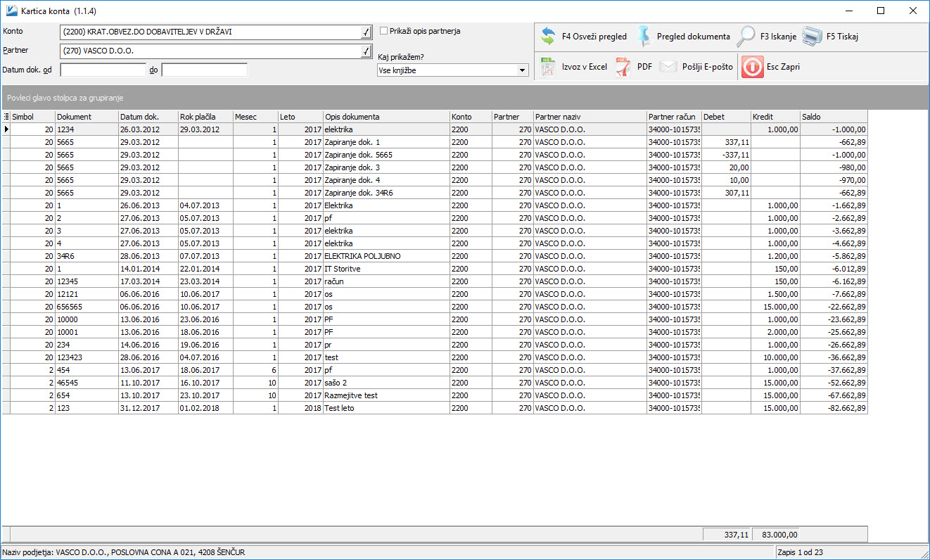The image size is (930, 560).
Task: Click the date 'do' input field
Action: pos(205,70)
